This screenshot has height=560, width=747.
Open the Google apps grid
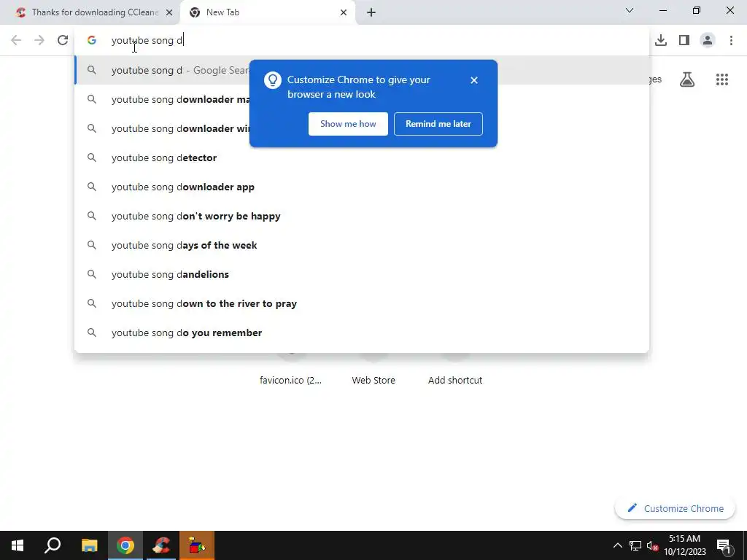tap(721, 79)
